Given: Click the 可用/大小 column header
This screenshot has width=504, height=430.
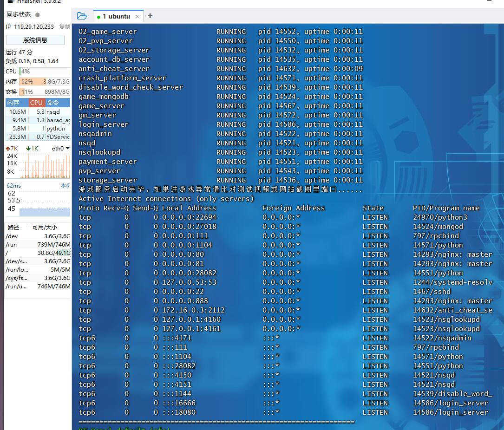Looking at the screenshot, I should coord(45,227).
